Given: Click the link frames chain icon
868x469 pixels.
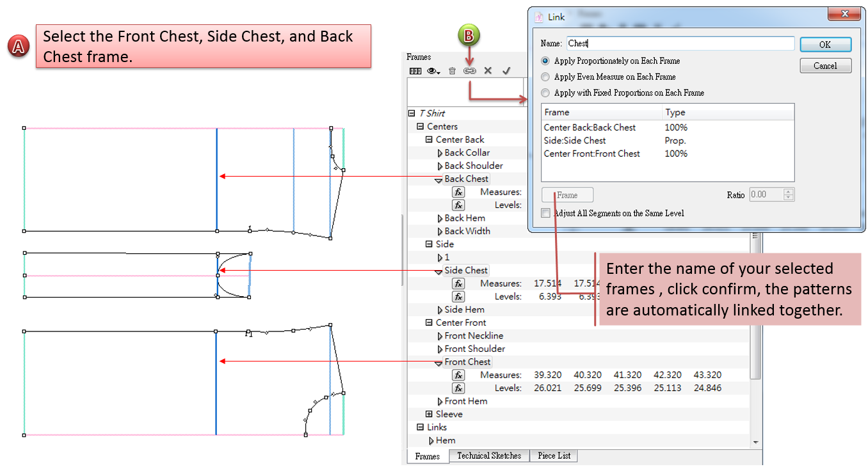Looking at the screenshot, I should click(470, 71).
